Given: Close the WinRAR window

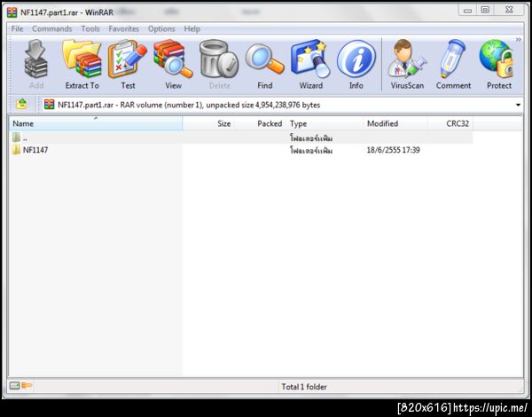Looking at the screenshot, I should pos(509,10).
